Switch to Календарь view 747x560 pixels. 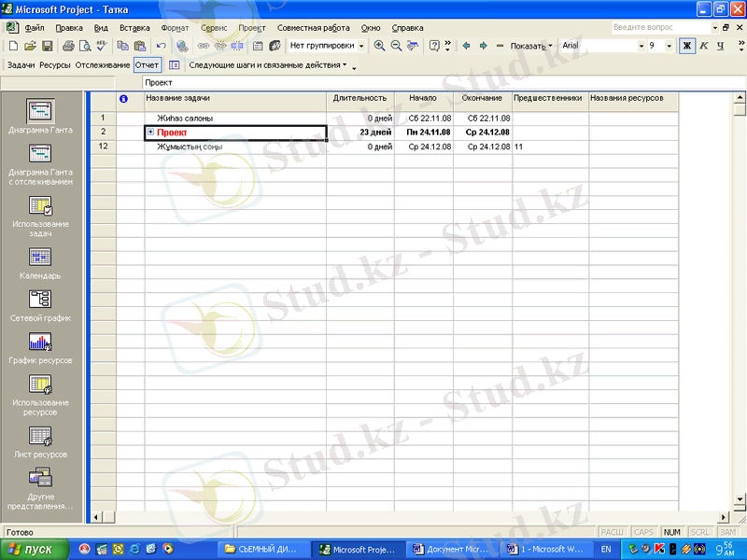click(x=40, y=263)
